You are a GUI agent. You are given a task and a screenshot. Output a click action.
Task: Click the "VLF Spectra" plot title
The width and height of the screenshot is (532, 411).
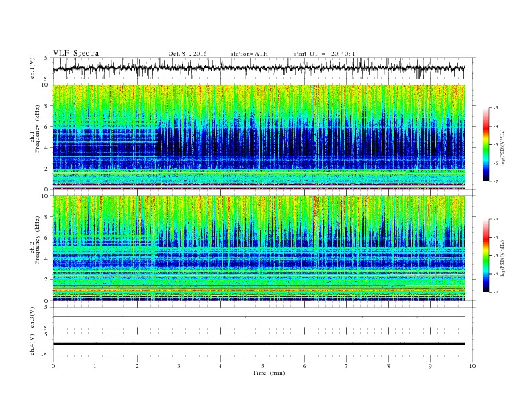(x=76, y=53)
